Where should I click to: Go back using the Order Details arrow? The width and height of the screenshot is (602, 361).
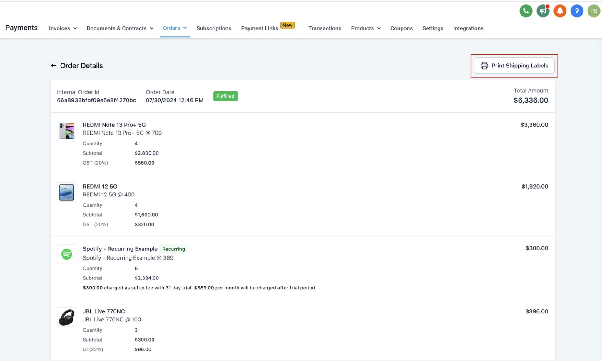tap(53, 66)
